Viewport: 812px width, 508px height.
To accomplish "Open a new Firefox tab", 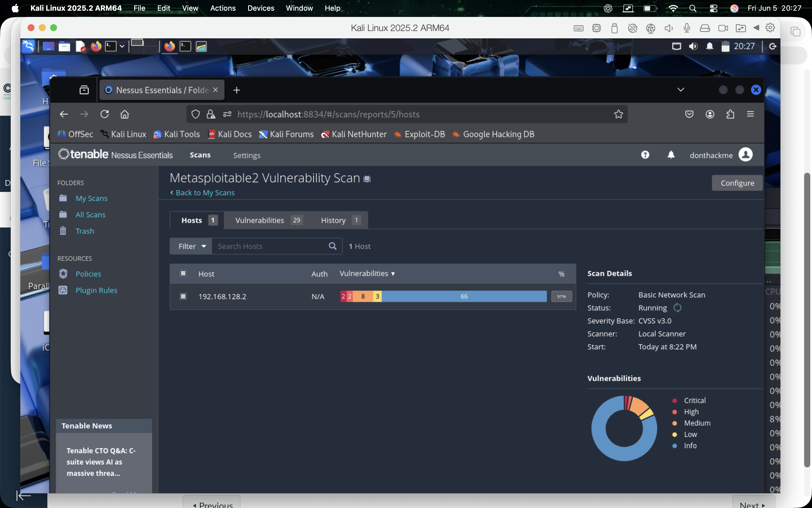I will 237,90.
